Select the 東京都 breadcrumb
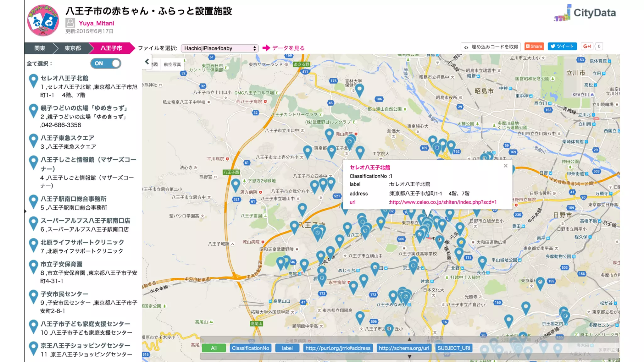Viewport: 644px width, 362px height. [x=73, y=48]
